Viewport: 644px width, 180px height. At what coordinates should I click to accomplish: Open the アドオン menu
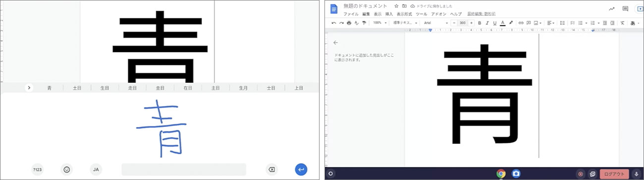coord(438,14)
